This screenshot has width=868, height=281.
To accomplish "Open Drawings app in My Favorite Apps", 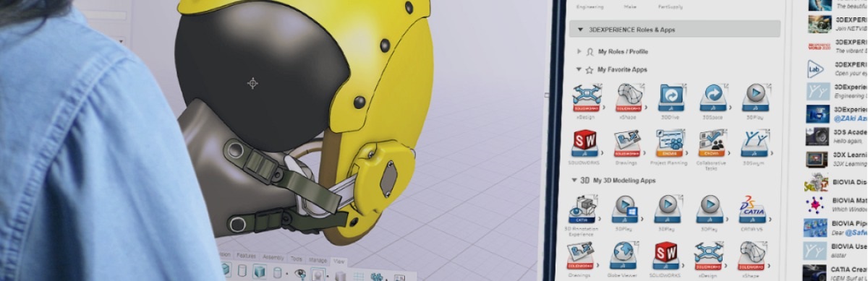I will click(627, 143).
